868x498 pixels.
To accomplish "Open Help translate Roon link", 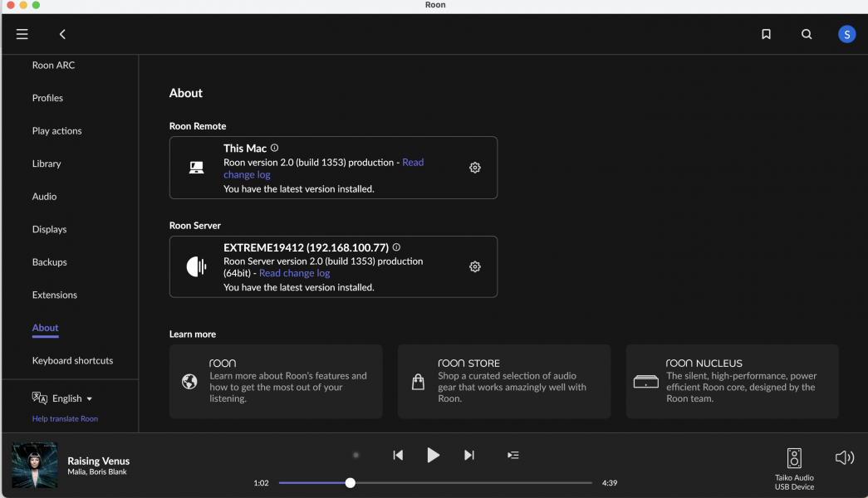I will point(65,419).
